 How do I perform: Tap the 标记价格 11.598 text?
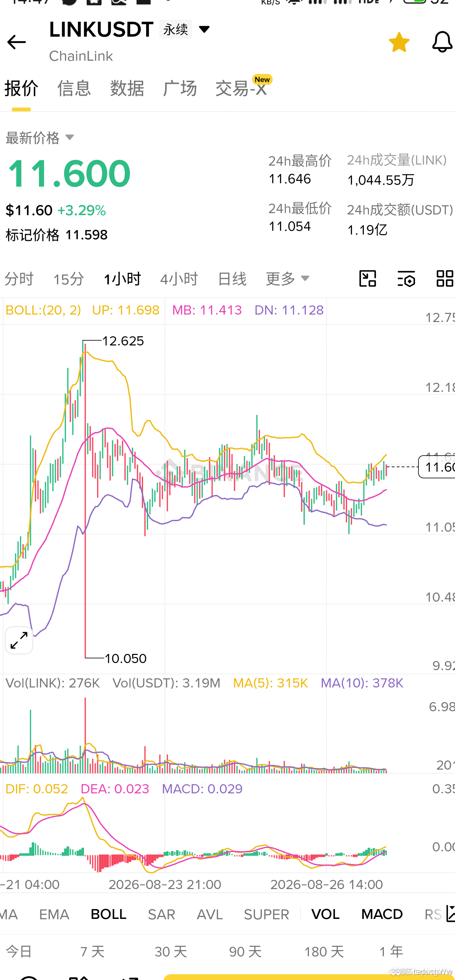coord(57,235)
